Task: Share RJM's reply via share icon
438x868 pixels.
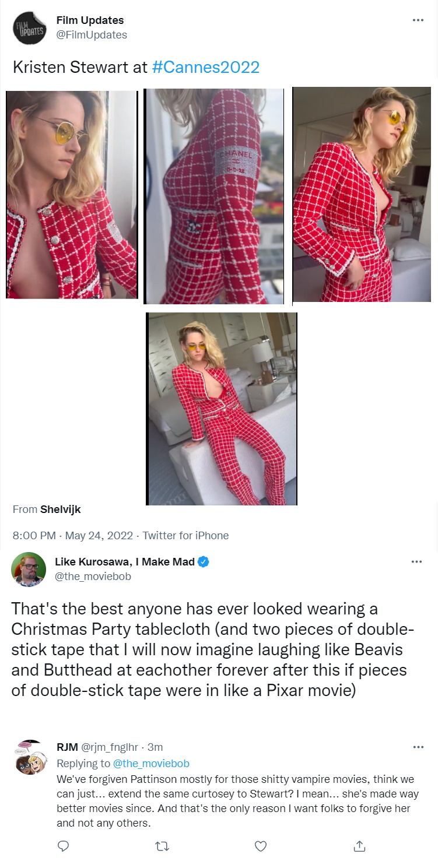Action: point(360,845)
